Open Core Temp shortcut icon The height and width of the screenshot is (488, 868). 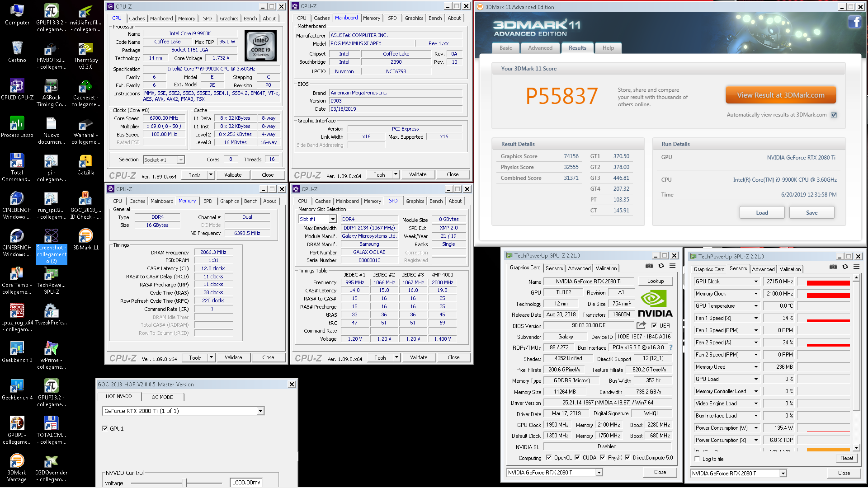point(17,281)
